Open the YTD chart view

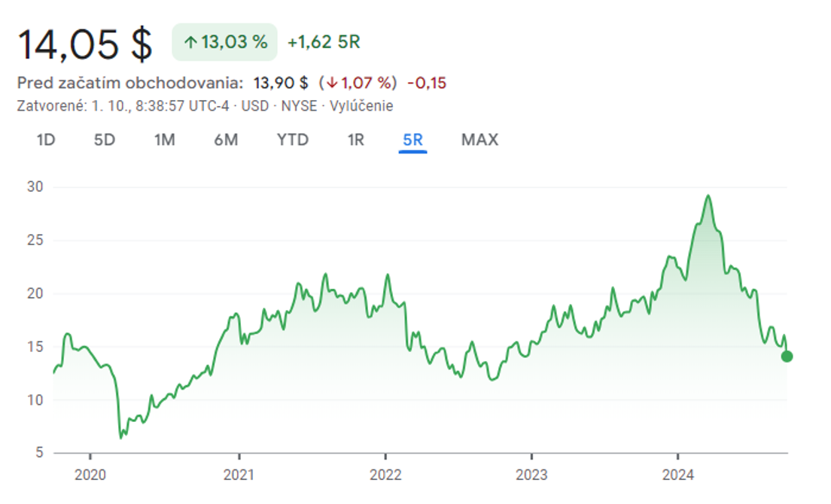[292, 140]
